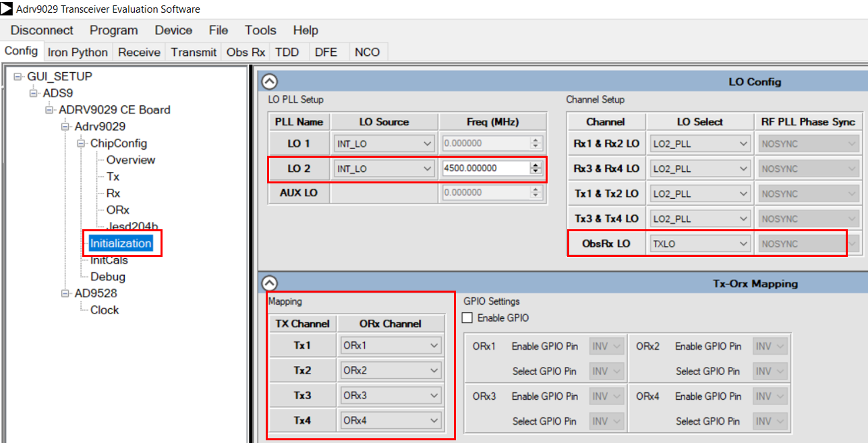Switch to the Iron Python tab
The width and height of the screenshot is (868, 443).
[x=78, y=52]
